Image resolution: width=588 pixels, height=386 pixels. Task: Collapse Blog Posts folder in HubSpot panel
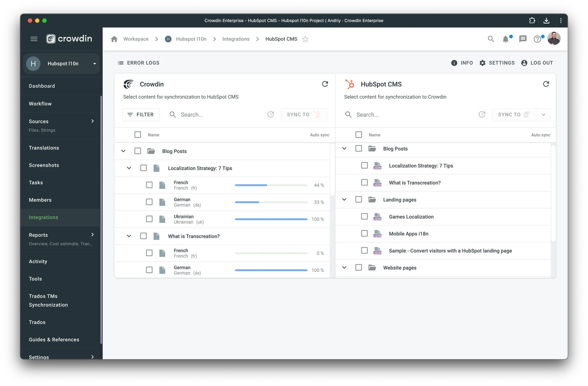(x=344, y=148)
